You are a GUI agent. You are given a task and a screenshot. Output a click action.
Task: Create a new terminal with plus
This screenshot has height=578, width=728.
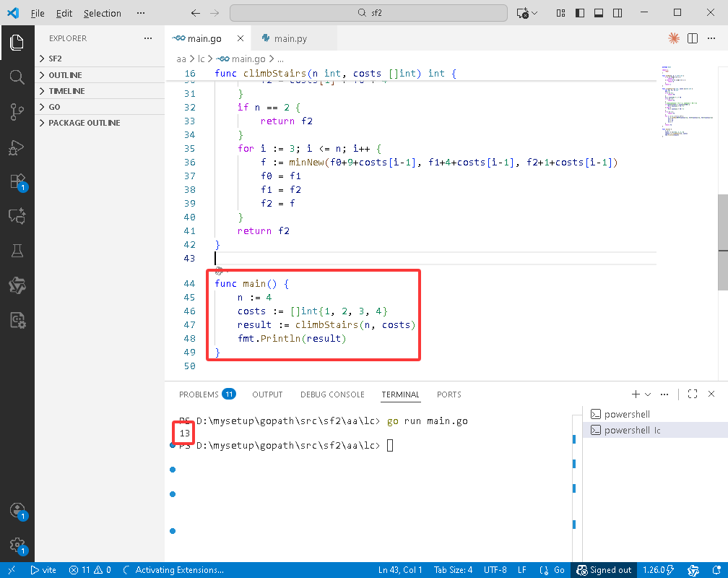click(x=636, y=394)
